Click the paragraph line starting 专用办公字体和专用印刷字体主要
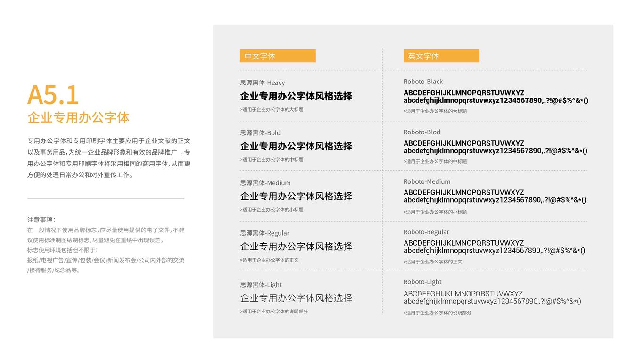The width and height of the screenshot is (644, 362). [109, 140]
